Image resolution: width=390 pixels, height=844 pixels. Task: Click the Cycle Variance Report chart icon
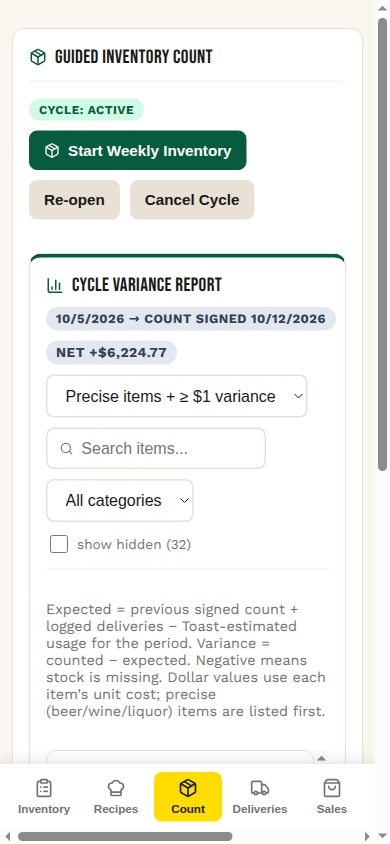click(55, 285)
